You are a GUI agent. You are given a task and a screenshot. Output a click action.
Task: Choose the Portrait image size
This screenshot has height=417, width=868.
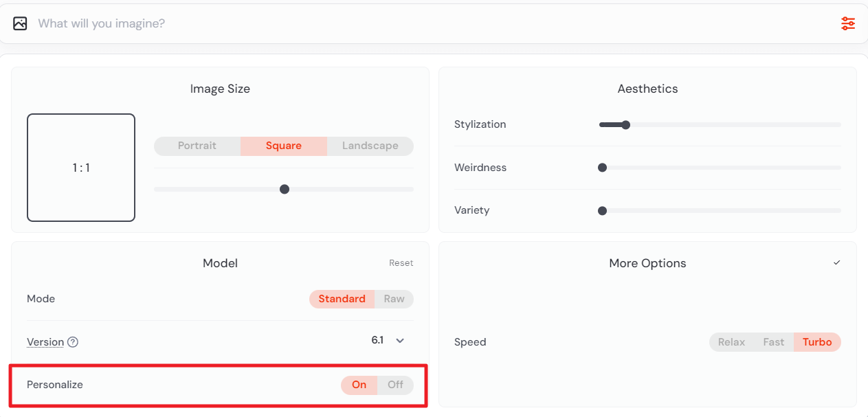pos(197,146)
